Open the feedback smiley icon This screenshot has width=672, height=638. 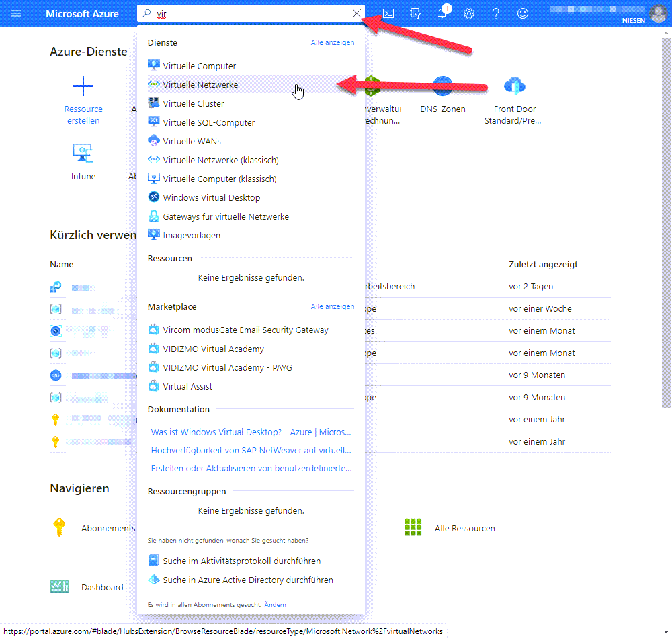click(522, 13)
